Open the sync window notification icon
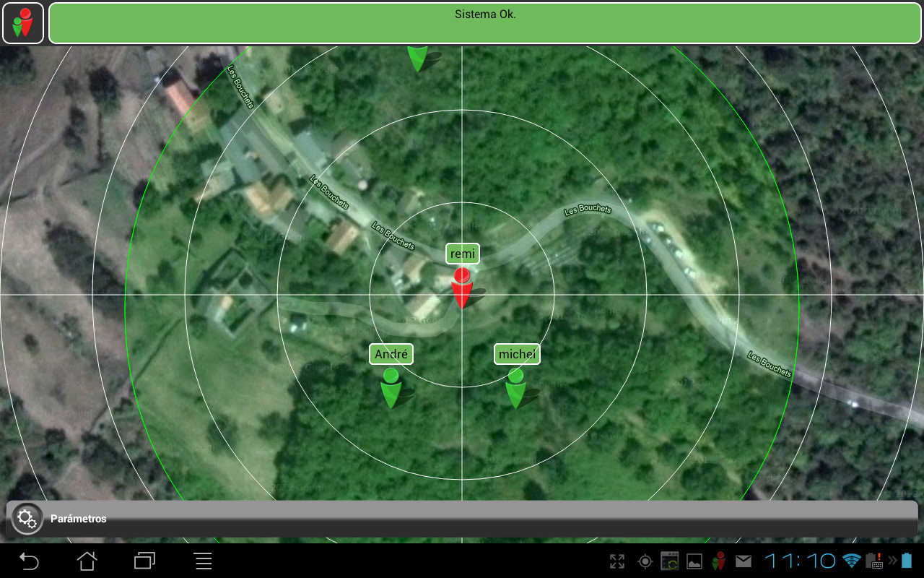The width and height of the screenshot is (924, 578). pos(670,561)
